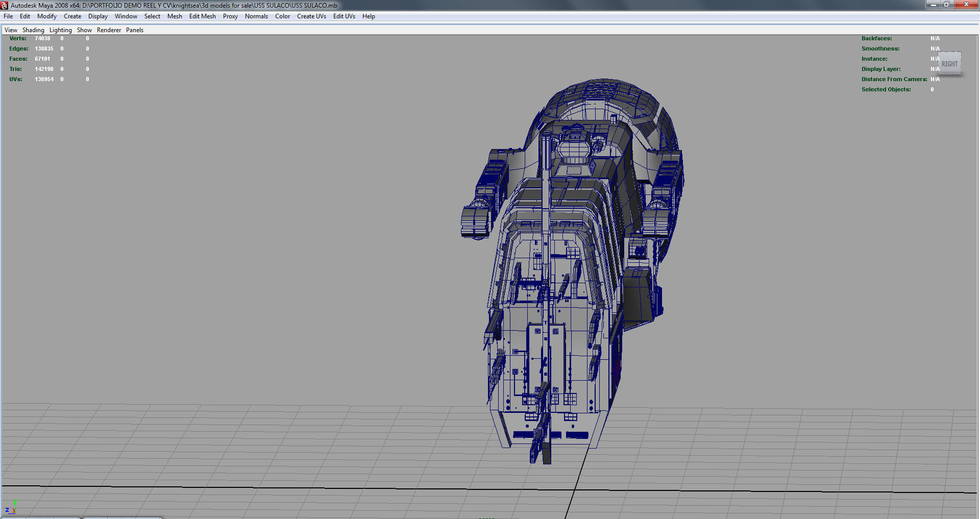Viewport: 980px width, 519px height.
Task: Open the File menu
Action: tap(8, 16)
